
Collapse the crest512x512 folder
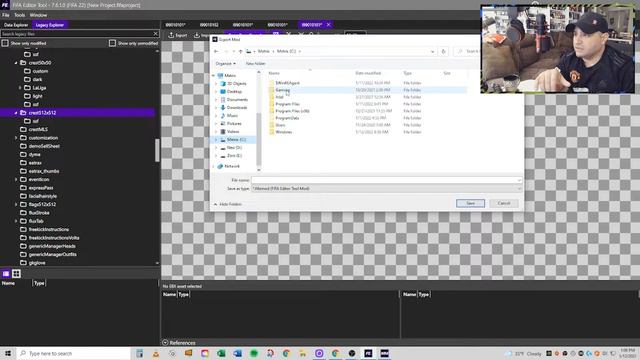pos(16,113)
